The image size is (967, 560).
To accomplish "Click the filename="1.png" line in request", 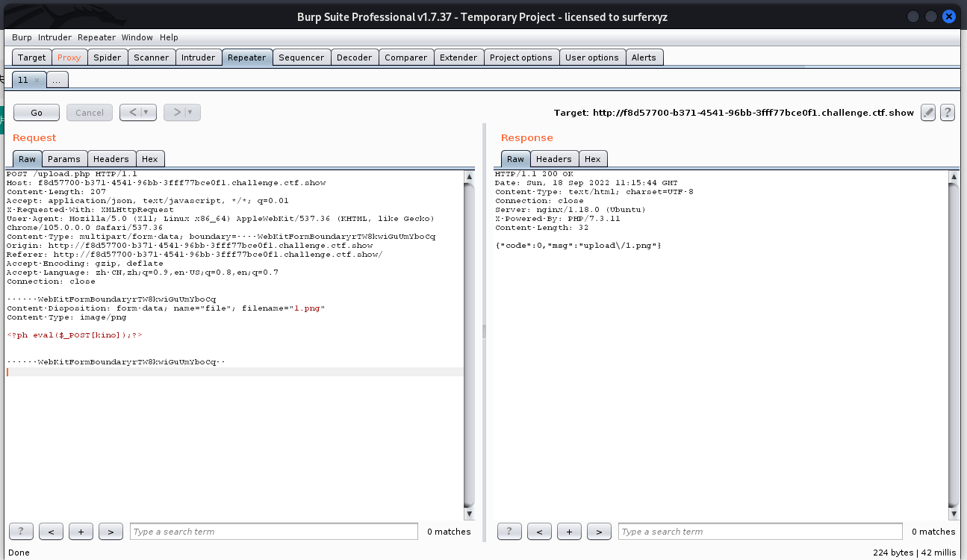I will [166, 308].
